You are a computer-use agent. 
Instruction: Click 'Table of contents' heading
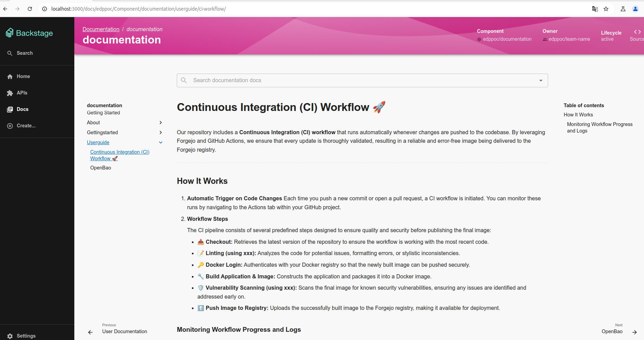pyautogui.click(x=584, y=105)
